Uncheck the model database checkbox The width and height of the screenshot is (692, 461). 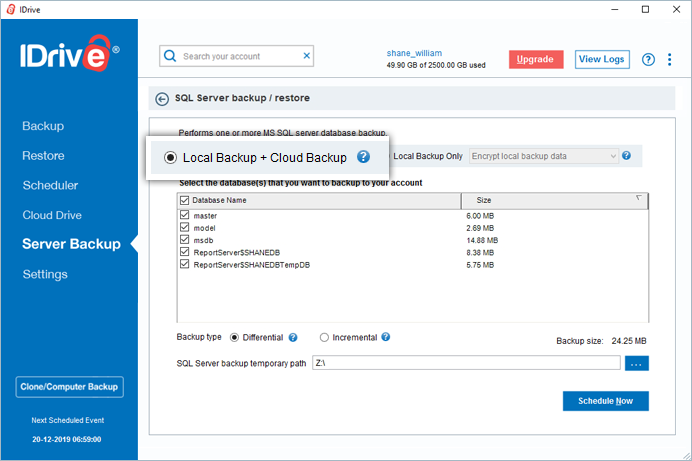click(x=184, y=227)
